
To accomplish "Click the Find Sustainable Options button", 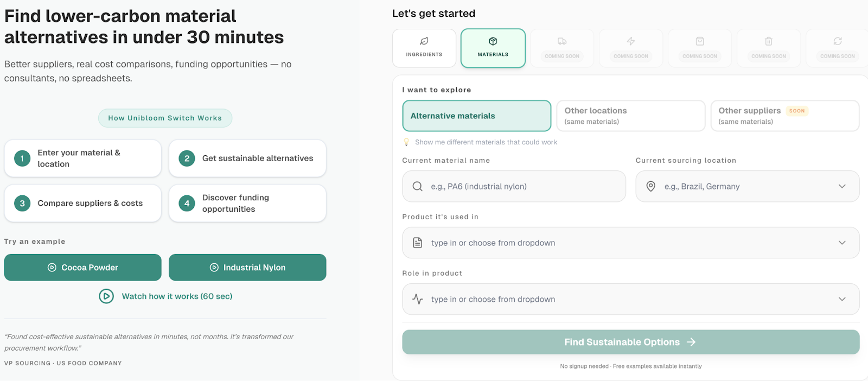I will [631, 342].
